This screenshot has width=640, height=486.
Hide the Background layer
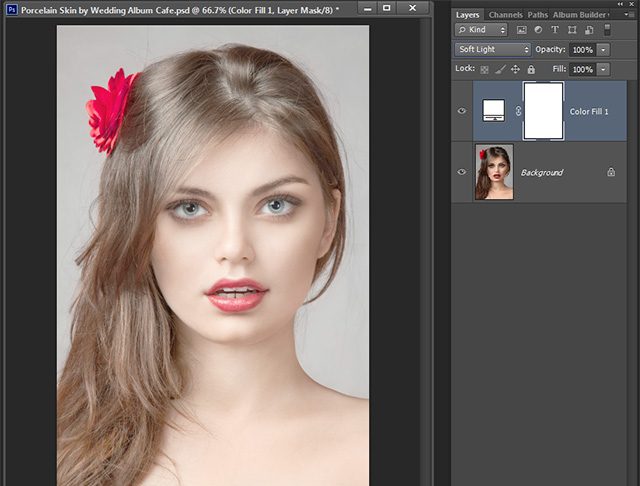[x=462, y=172]
